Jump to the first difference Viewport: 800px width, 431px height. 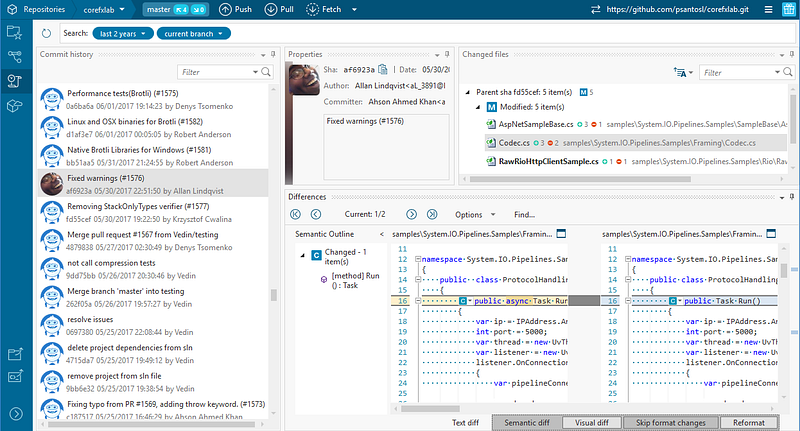tap(295, 214)
